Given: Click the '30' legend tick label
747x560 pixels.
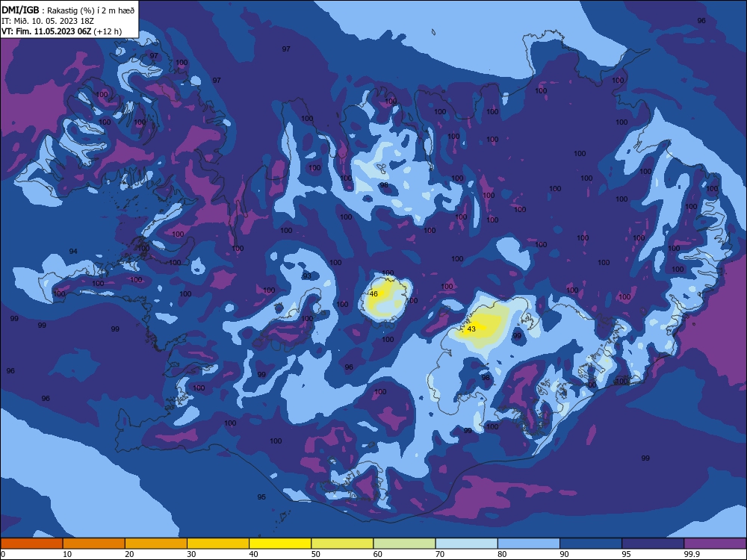Looking at the screenshot, I should pos(191,554).
